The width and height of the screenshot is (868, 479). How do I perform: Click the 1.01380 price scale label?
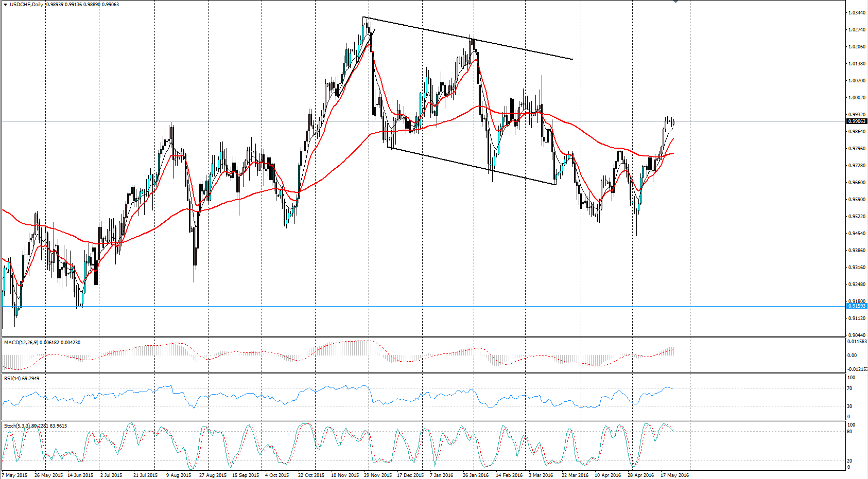pos(857,64)
